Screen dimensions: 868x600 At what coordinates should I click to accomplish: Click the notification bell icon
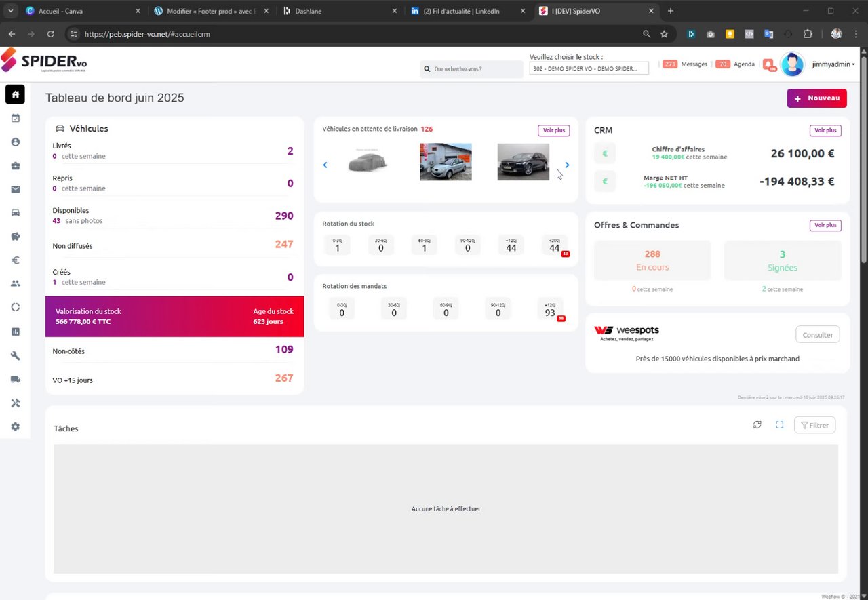(x=768, y=64)
